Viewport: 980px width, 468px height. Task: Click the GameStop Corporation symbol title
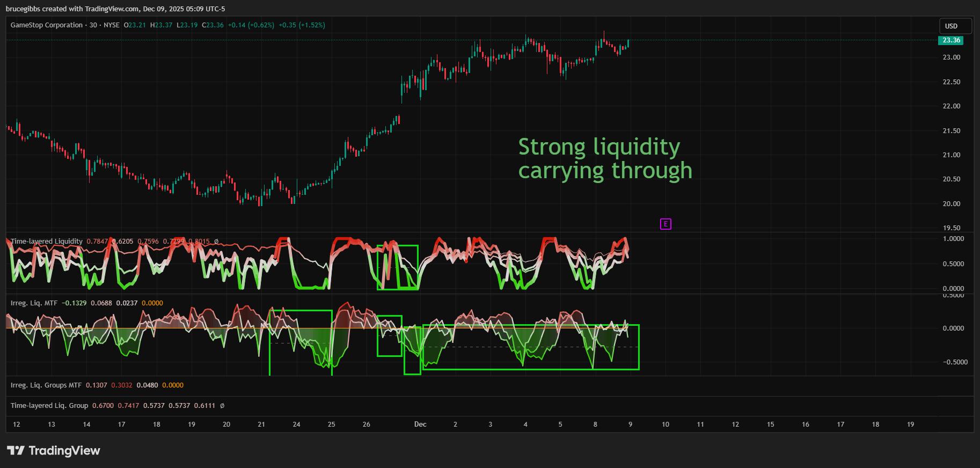click(x=47, y=25)
